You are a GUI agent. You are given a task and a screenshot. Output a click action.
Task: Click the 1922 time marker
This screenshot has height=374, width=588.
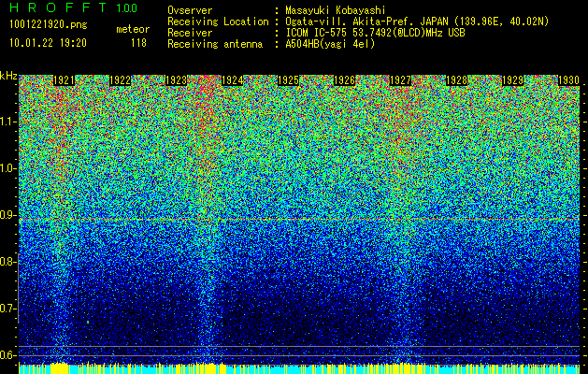click(120, 80)
